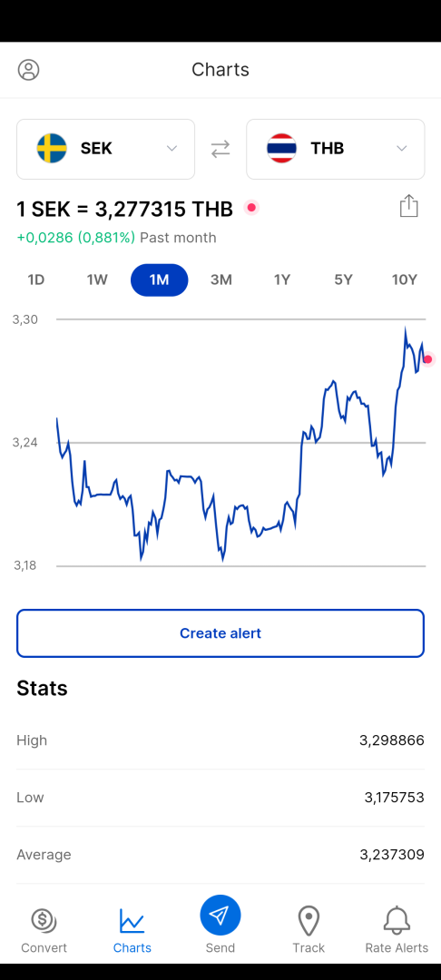Click the Create alert button
Image resolution: width=441 pixels, height=980 pixels.
[220, 633]
